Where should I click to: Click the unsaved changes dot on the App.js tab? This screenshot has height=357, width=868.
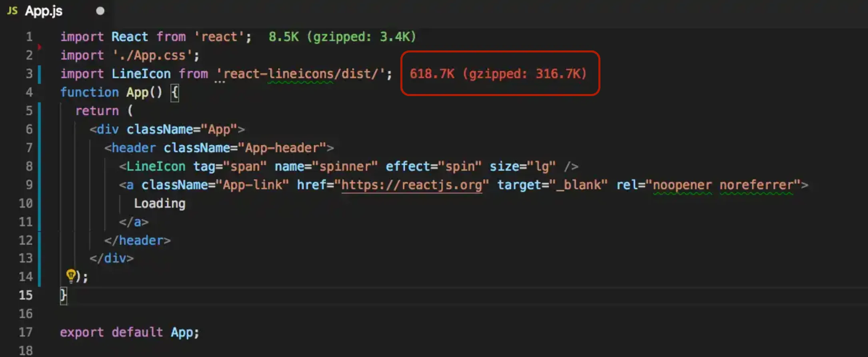(x=100, y=11)
